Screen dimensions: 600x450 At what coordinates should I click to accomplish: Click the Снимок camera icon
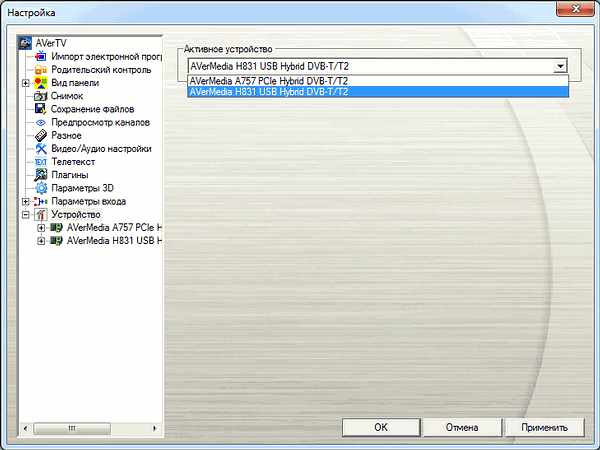click(x=41, y=96)
